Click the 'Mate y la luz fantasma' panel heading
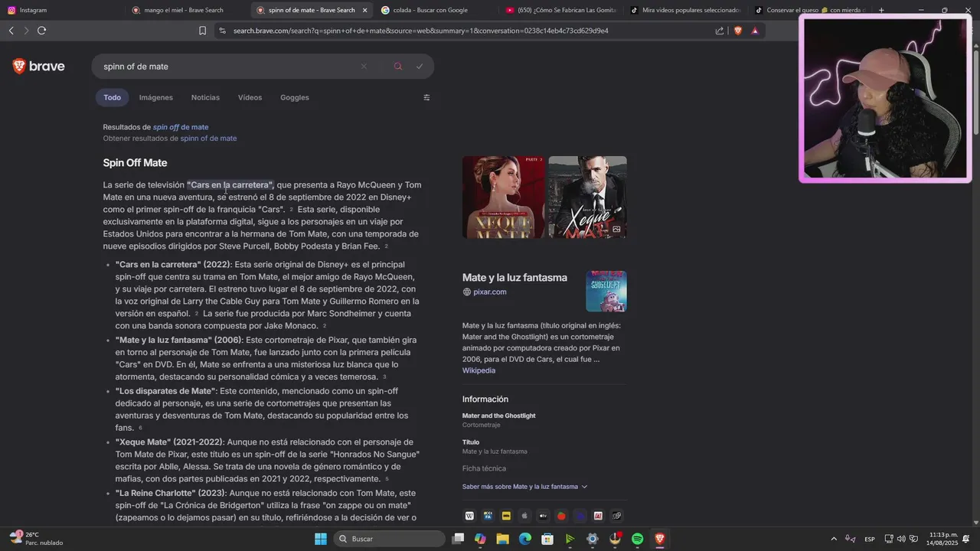This screenshot has height=551, width=980. click(514, 277)
